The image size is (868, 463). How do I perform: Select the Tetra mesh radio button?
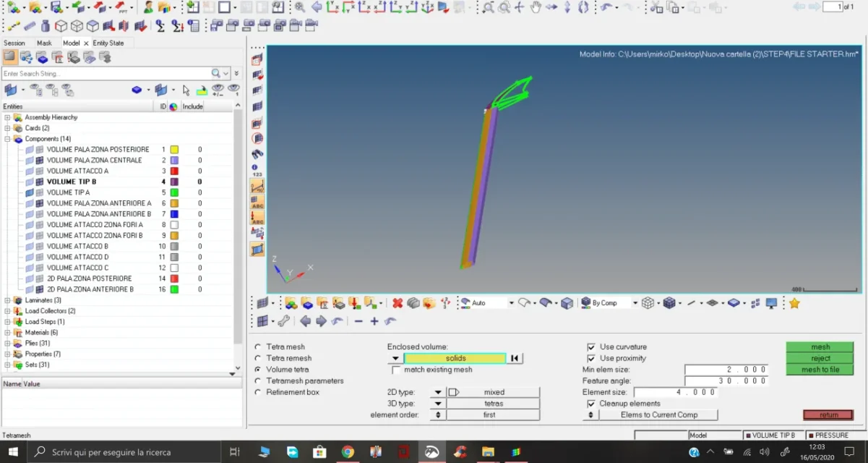258,347
